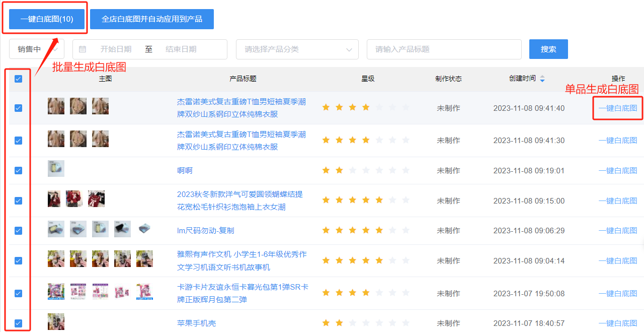
Task: Open product title link 啊啊
Action: pos(186,170)
